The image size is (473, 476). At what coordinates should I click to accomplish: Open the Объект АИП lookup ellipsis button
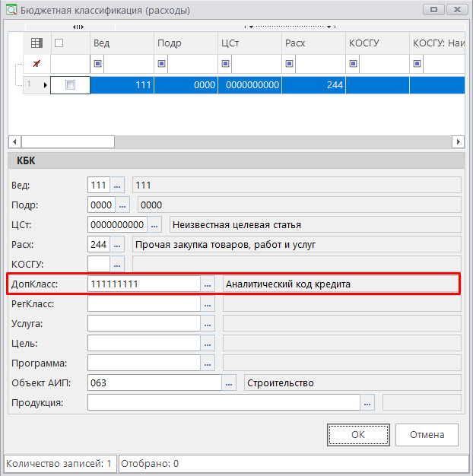[230, 382]
